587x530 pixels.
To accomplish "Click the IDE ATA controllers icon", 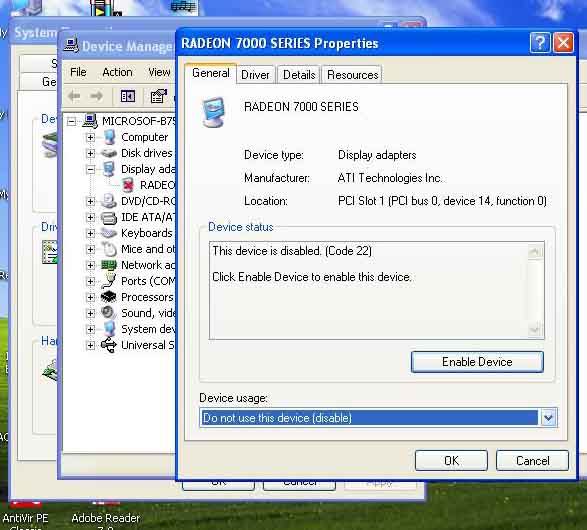I will click(109, 217).
